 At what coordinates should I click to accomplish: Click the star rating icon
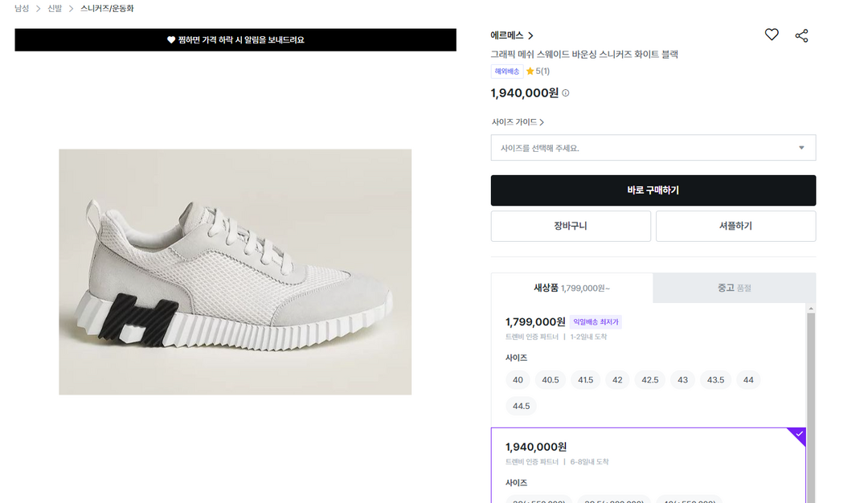(x=530, y=72)
